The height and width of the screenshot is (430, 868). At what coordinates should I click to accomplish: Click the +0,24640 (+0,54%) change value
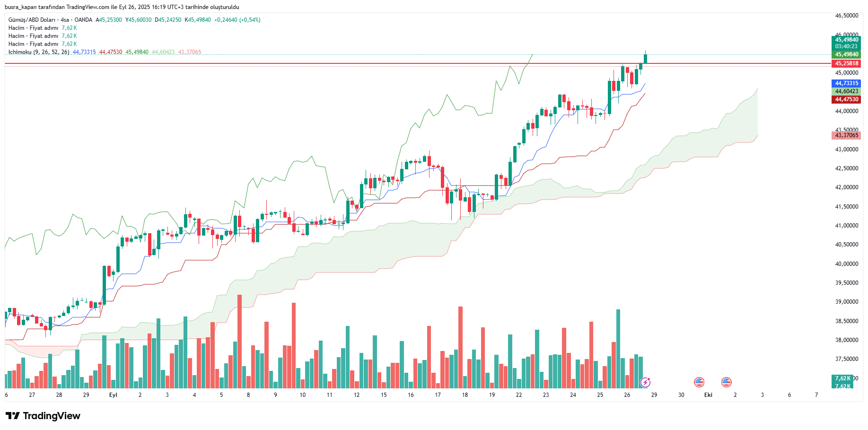[x=237, y=20]
